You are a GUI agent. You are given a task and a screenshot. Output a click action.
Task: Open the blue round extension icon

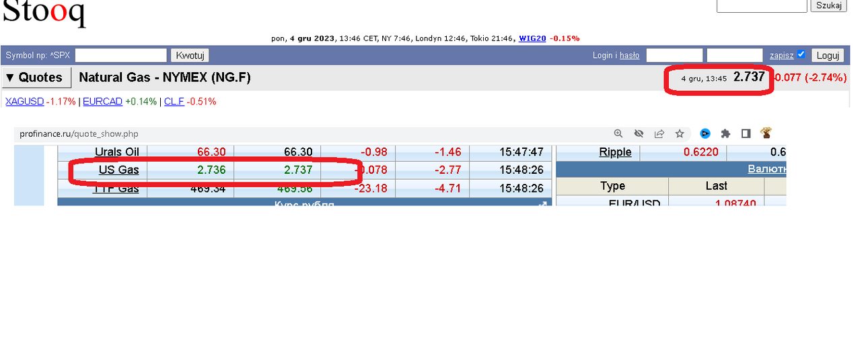[x=705, y=133]
